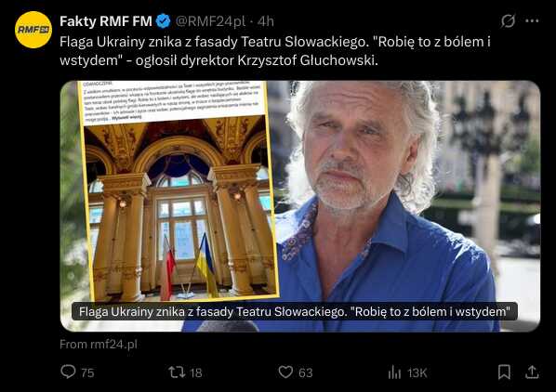Bookmark this tweet
This screenshot has width=556, height=392.
pyautogui.click(x=504, y=372)
